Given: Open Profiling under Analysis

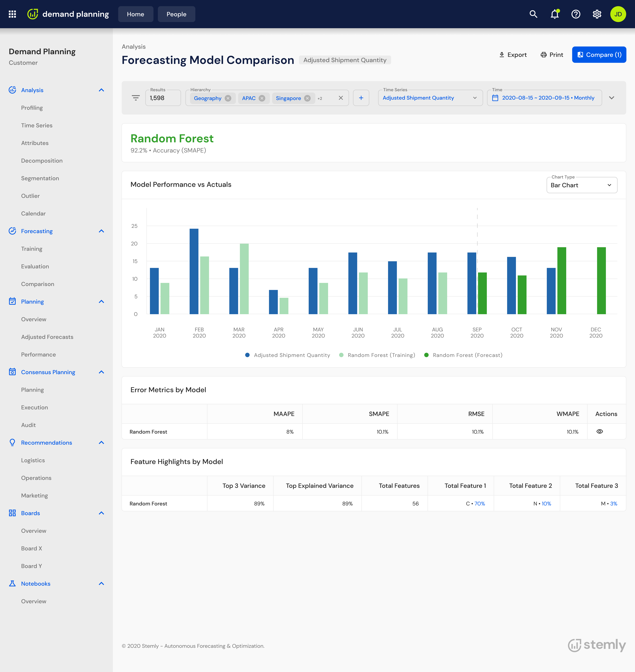Looking at the screenshot, I should click(32, 108).
